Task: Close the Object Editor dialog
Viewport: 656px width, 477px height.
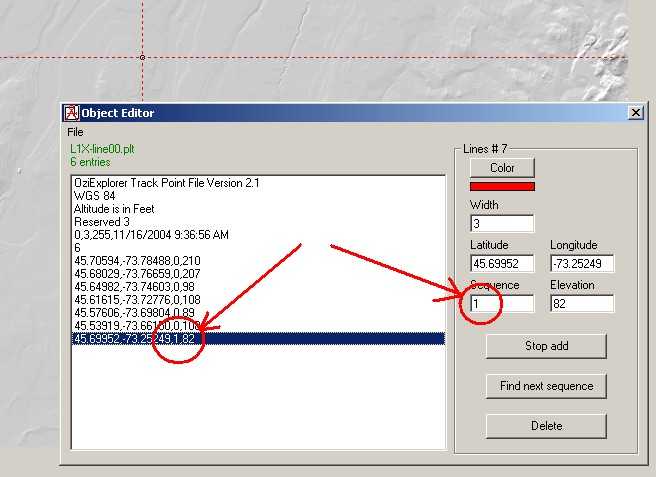Action: pos(636,113)
